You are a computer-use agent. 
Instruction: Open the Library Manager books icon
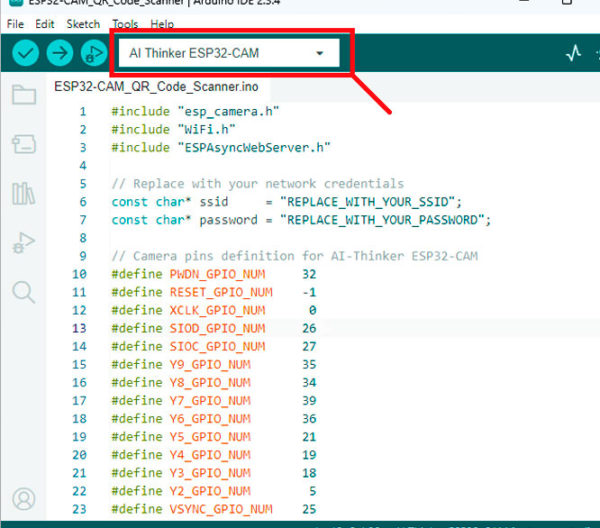coord(23,193)
